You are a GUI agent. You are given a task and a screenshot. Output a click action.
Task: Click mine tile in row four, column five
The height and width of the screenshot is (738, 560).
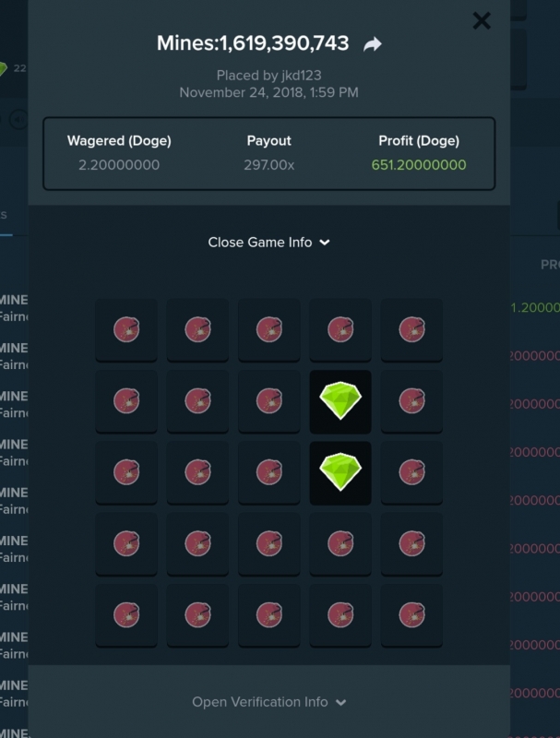[x=411, y=543]
